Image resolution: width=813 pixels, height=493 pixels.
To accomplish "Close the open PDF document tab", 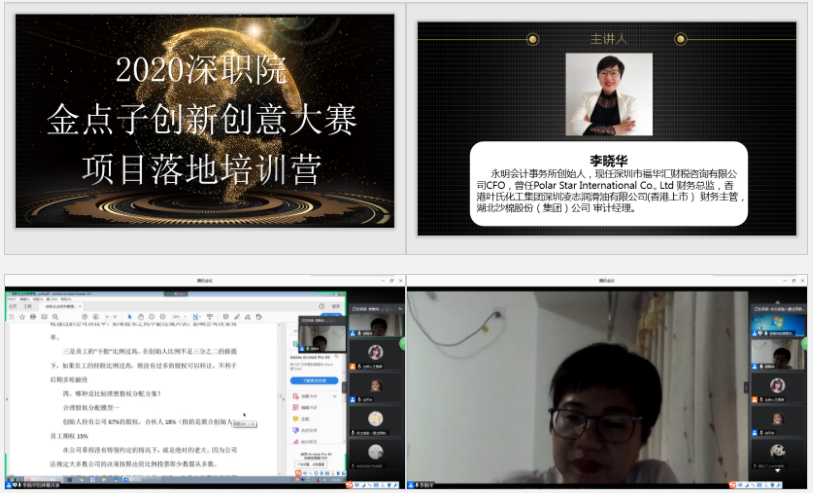I will coord(80,306).
